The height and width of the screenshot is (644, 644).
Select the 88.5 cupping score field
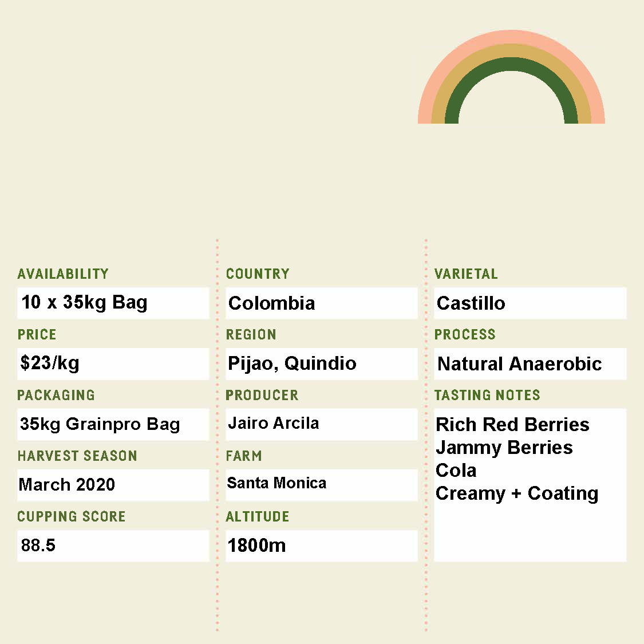(113, 546)
